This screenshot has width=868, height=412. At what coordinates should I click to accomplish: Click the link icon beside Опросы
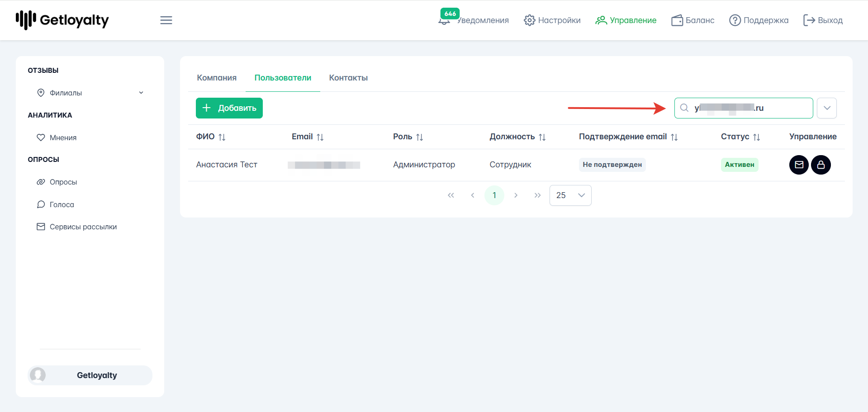(41, 182)
